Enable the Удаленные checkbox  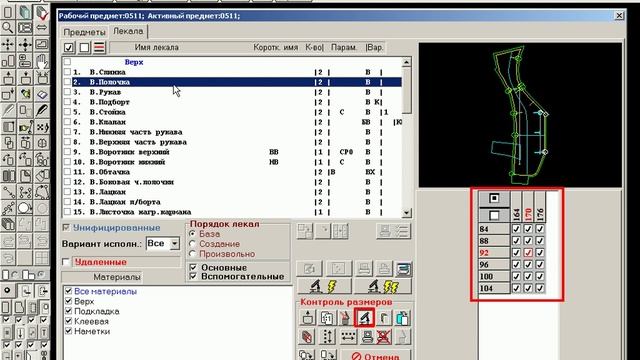(x=66, y=262)
